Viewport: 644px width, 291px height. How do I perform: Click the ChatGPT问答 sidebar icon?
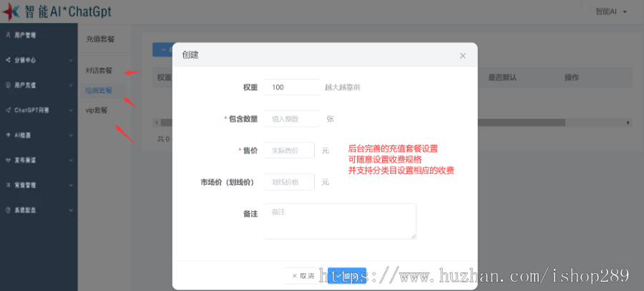coord(8,110)
